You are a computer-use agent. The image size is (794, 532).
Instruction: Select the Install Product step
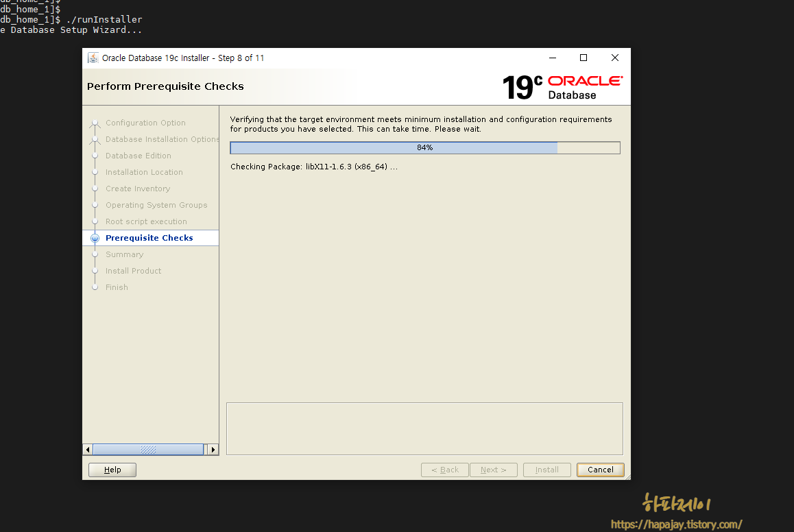(133, 271)
